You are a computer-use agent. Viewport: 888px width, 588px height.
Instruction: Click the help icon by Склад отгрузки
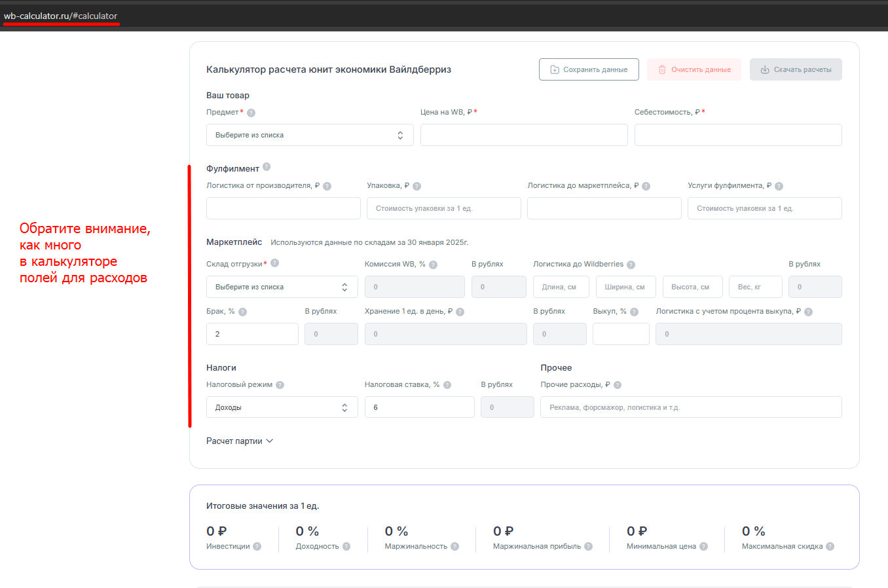coord(275,263)
